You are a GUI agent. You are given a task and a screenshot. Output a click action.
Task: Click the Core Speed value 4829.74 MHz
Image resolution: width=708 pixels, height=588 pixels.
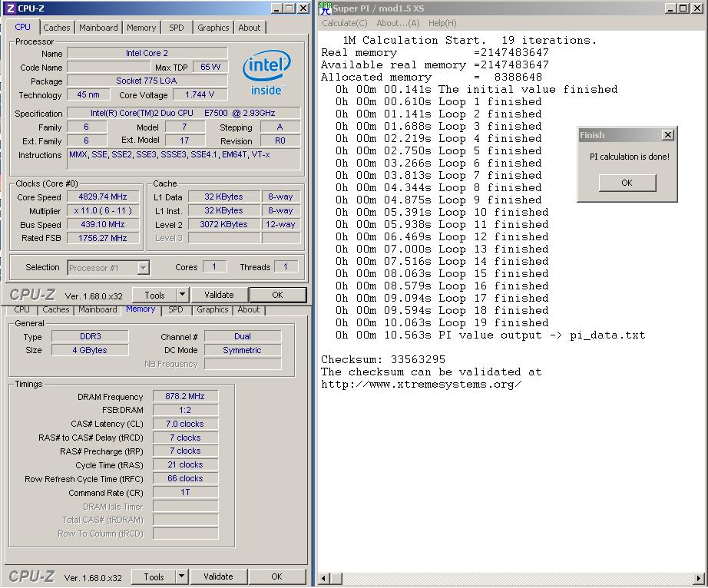[x=103, y=197]
